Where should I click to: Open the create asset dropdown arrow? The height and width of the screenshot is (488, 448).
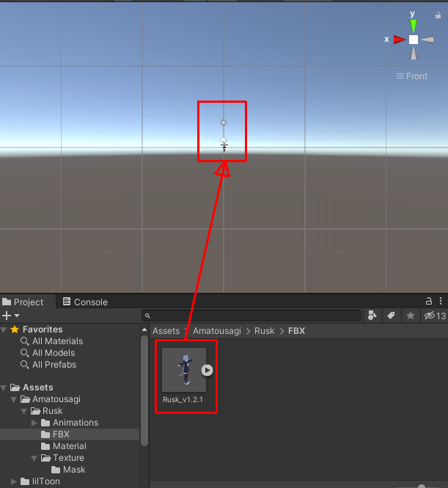[17, 316]
